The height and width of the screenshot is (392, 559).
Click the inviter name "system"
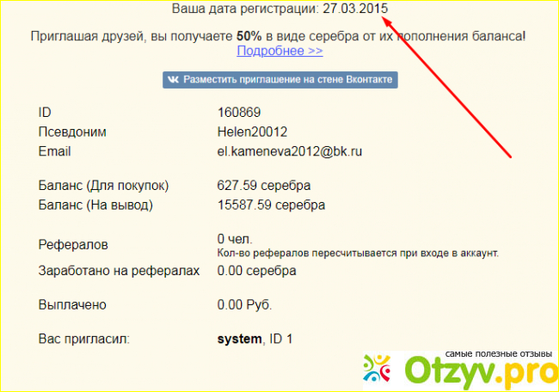[239, 340]
